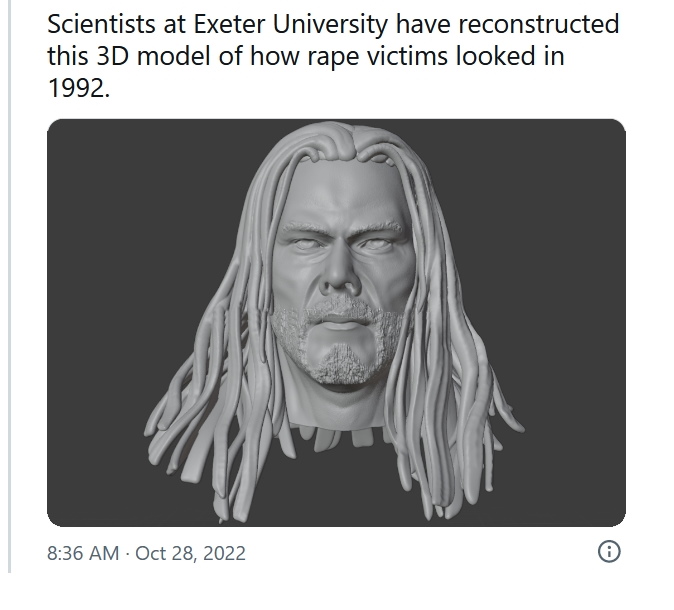
Task: Click the Oct 28, 2022 date text
Action: [x=190, y=553]
